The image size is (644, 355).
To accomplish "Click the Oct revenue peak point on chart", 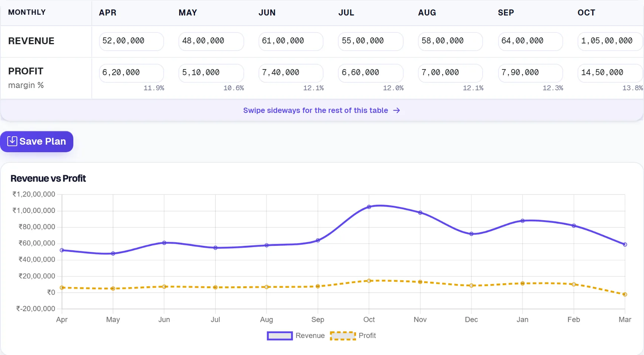I will 369,207.
